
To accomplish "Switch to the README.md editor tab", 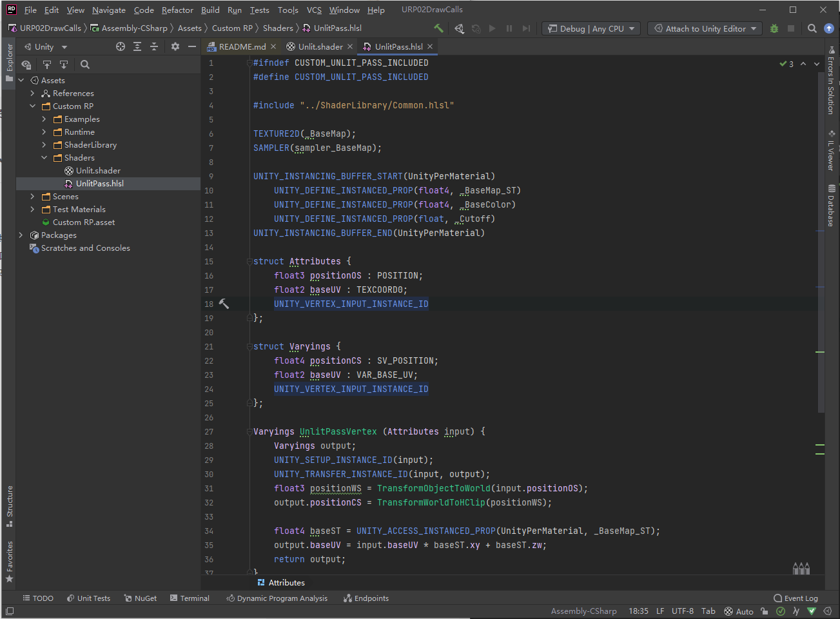I will (240, 46).
